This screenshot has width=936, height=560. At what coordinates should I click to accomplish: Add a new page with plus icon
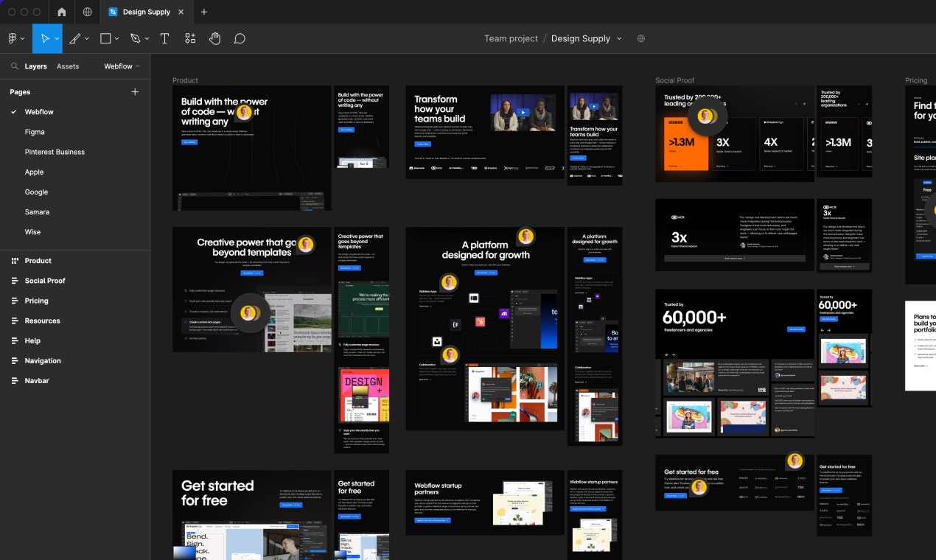coord(135,92)
